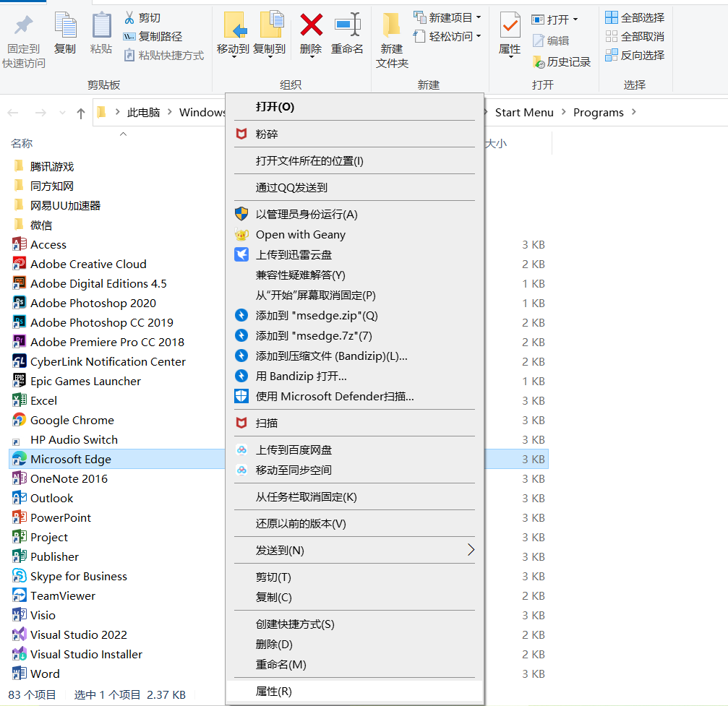Choose Create shortcut (创建快捷方式)

click(x=355, y=624)
